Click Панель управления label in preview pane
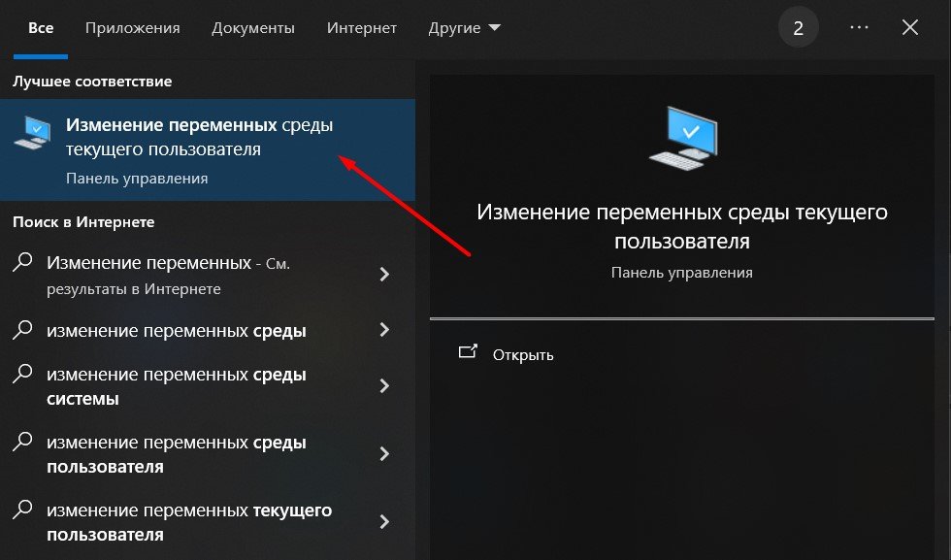 681,273
